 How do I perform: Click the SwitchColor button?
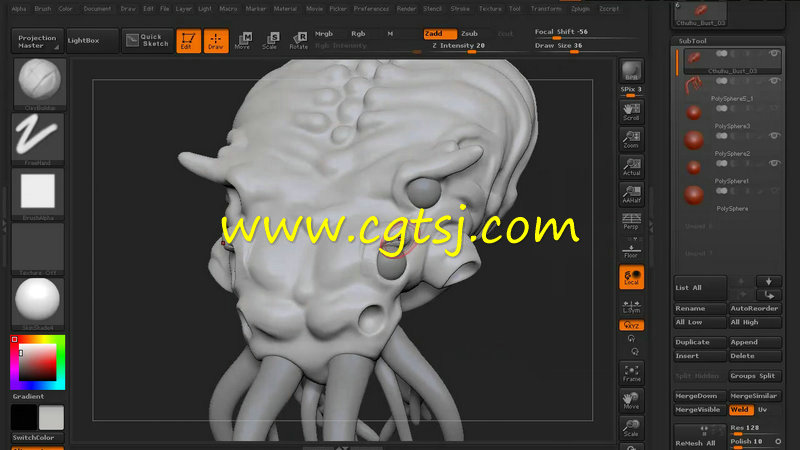[x=38, y=437]
